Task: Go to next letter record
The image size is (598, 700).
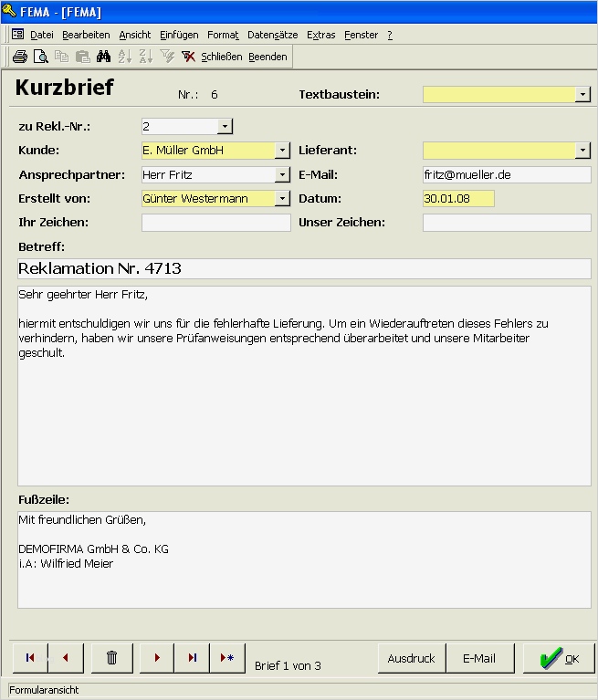Action: click(157, 658)
